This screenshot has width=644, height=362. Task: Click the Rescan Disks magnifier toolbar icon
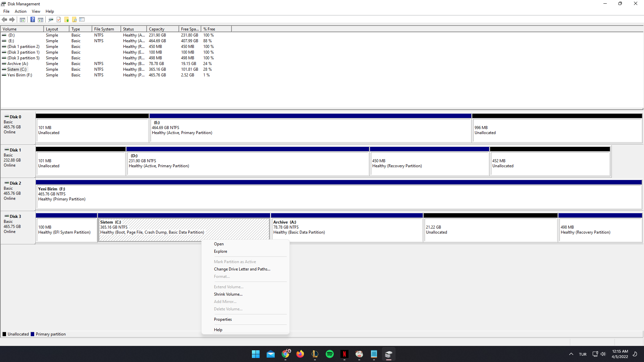(x=51, y=19)
